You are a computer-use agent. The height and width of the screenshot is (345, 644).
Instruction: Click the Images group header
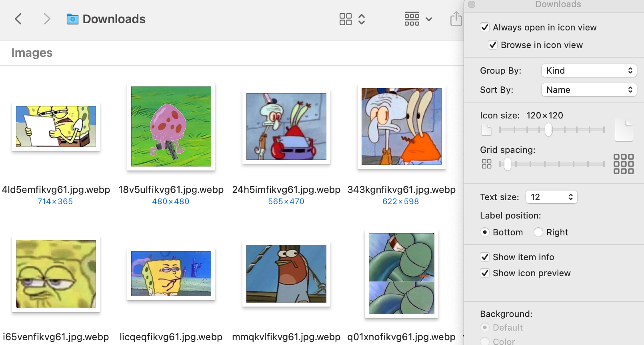32,53
